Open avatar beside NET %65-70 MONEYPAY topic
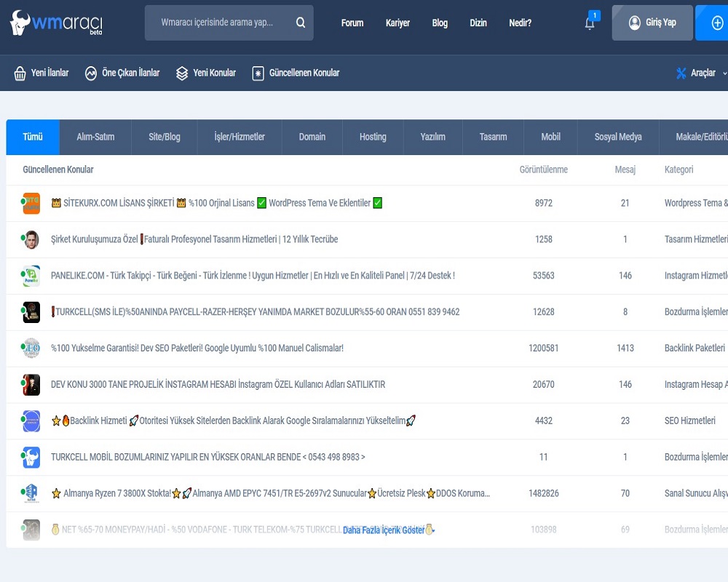This screenshot has height=582, width=728. [x=31, y=530]
